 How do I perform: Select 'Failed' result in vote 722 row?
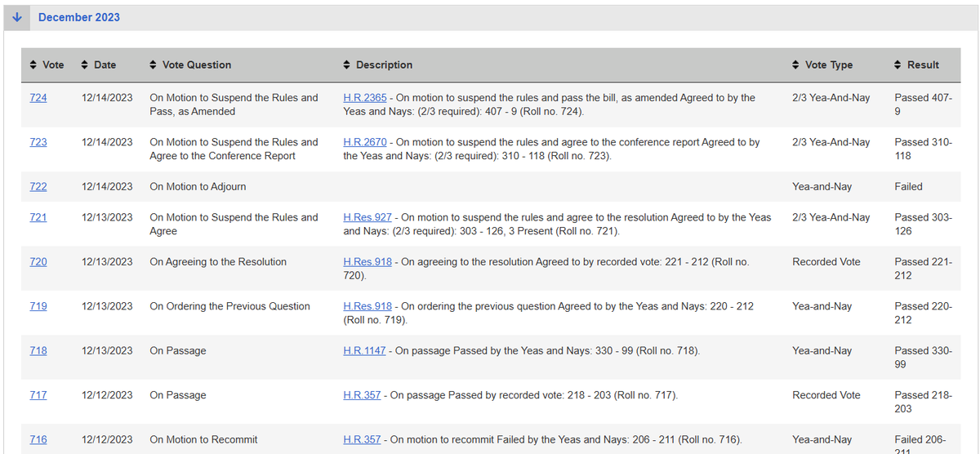point(908,186)
